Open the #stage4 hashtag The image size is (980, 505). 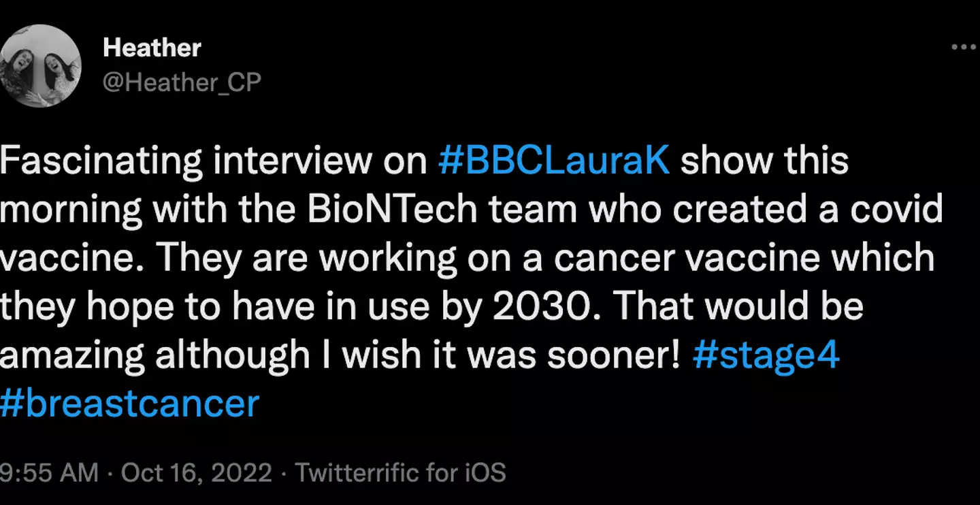coord(766,355)
